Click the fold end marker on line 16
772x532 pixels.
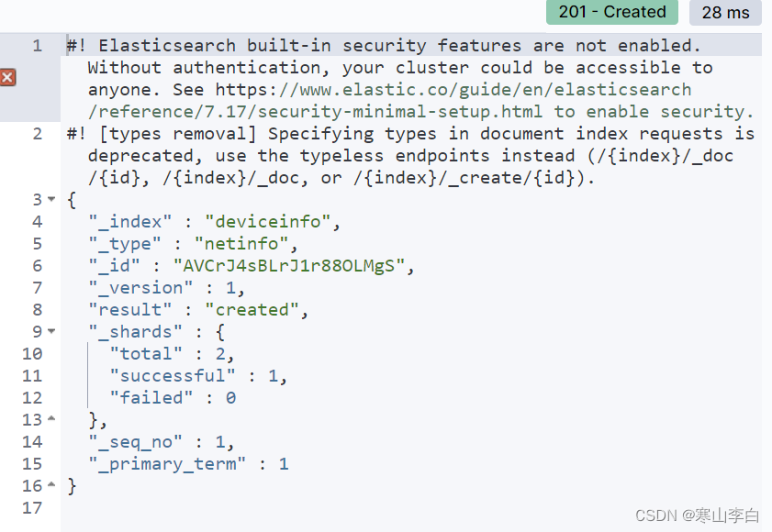click(x=51, y=484)
